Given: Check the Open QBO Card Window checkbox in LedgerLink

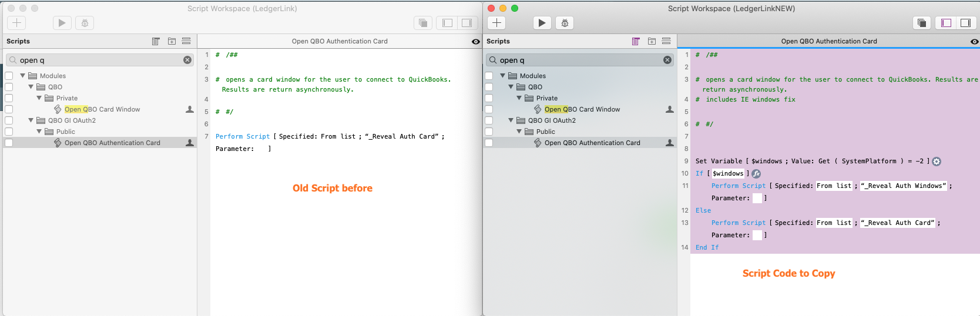Looking at the screenshot, I should click(9, 109).
